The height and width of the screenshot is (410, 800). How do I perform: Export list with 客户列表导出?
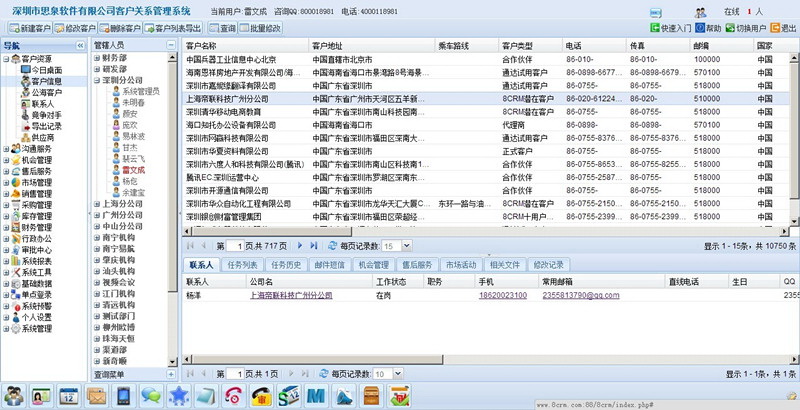tap(173, 28)
